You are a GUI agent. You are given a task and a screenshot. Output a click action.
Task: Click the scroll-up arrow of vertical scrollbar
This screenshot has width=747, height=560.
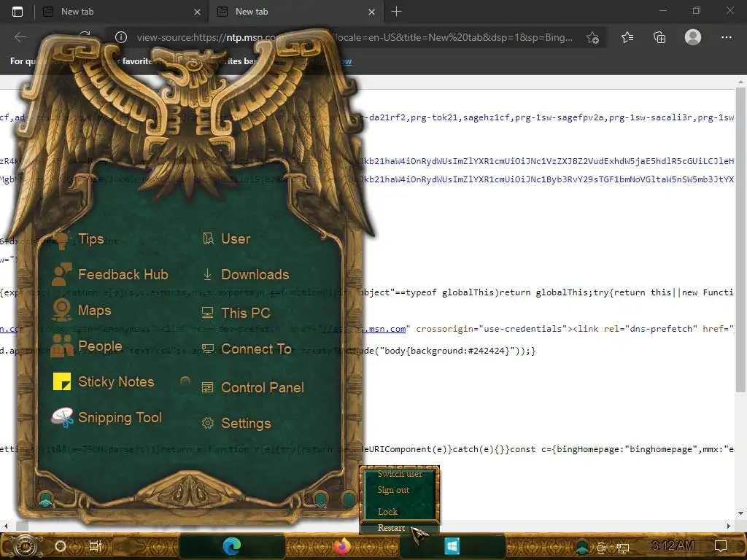[740, 82]
